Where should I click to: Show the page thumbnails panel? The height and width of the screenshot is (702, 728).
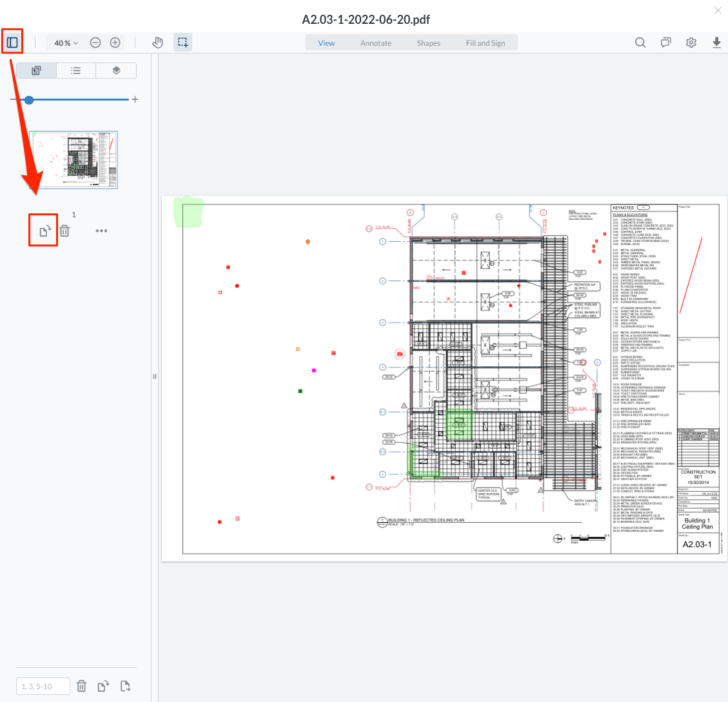click(x=37, y=71)
